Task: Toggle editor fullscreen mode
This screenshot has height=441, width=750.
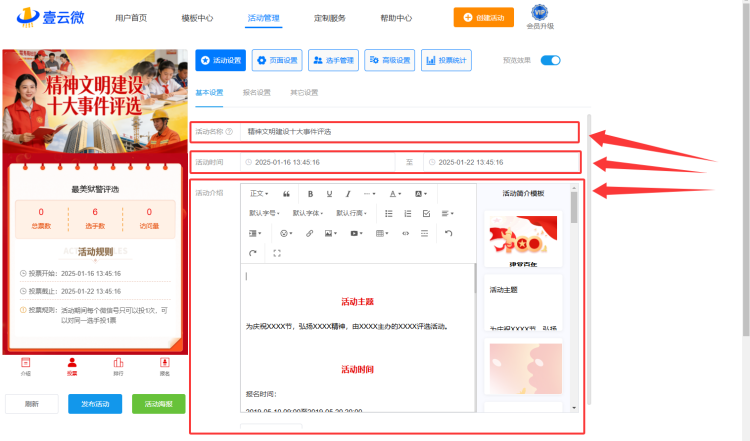Action: 277,253
